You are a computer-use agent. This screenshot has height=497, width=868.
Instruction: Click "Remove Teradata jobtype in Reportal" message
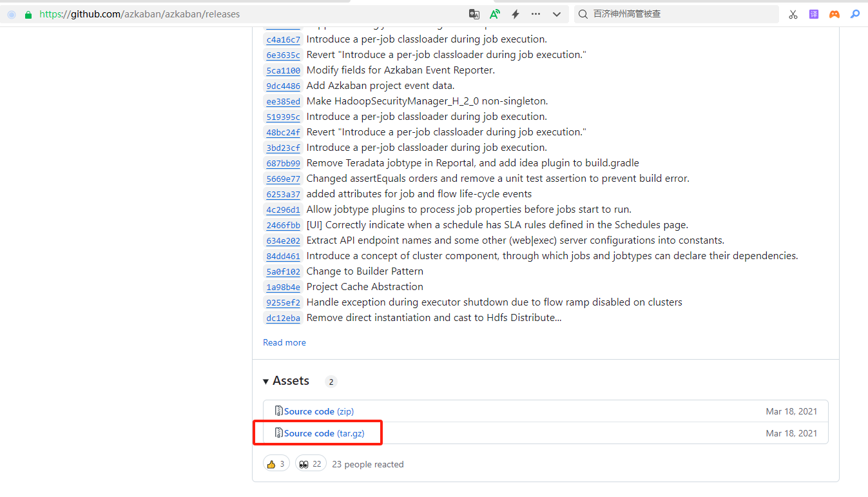click(x=473, y=163)
